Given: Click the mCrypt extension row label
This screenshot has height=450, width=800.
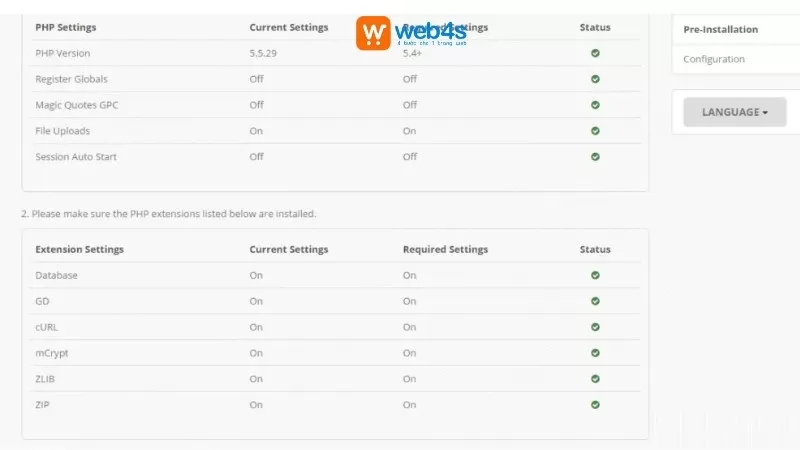Looking at the screenshot, I should click(52, 353).
